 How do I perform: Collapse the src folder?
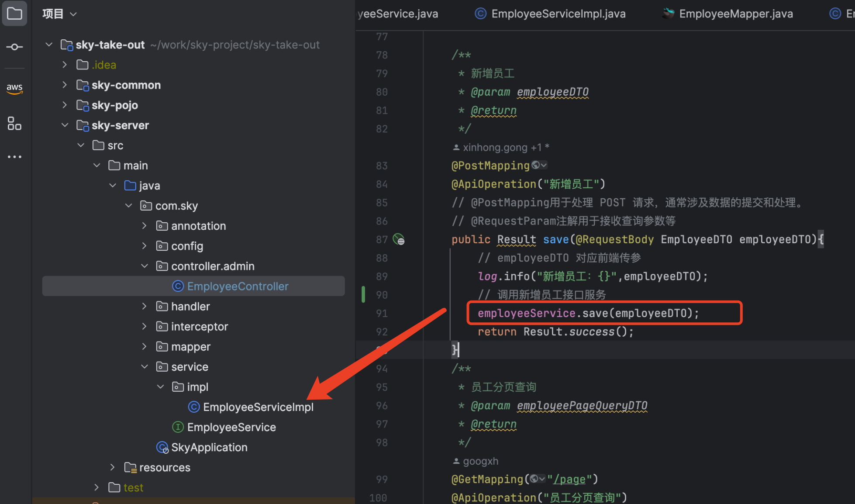[81, 145]
